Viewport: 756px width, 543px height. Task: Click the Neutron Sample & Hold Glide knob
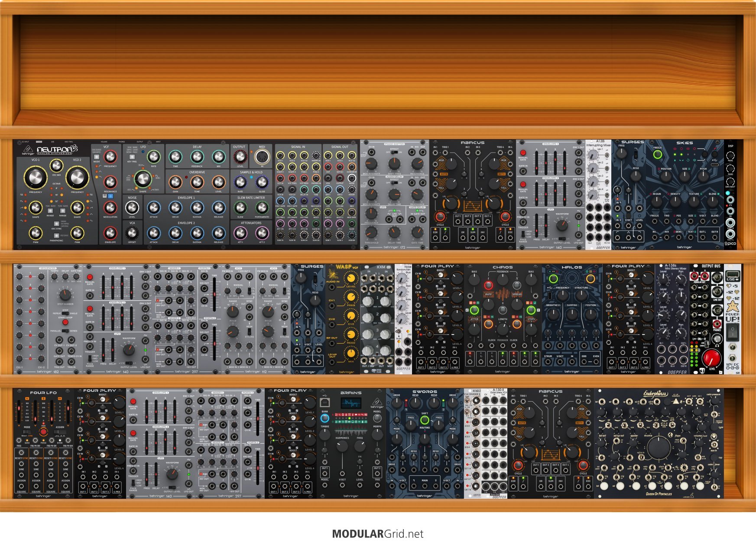[x=262, y=182]
